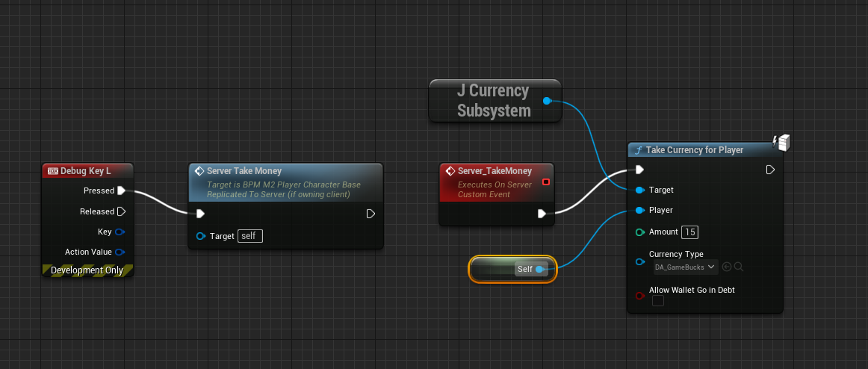Click the Amount input pin on Take Currency

pos(639,232)
